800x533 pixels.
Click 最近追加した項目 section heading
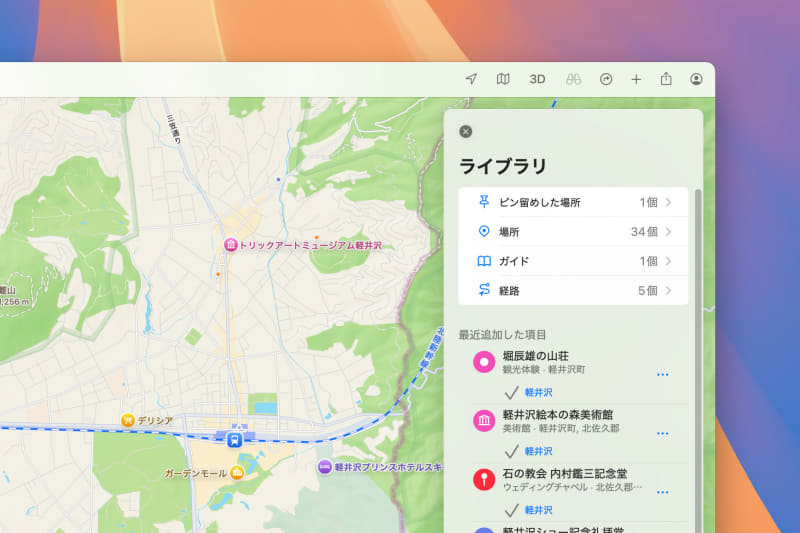(503, 335)
